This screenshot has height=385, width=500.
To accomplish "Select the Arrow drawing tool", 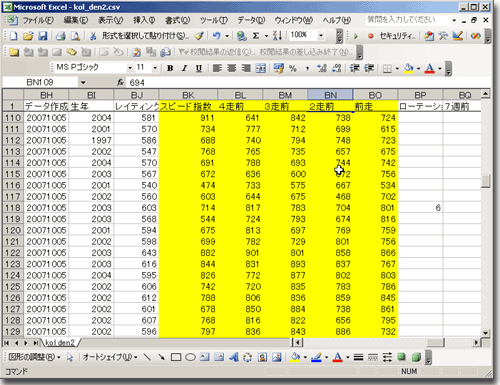I will 161,357.
